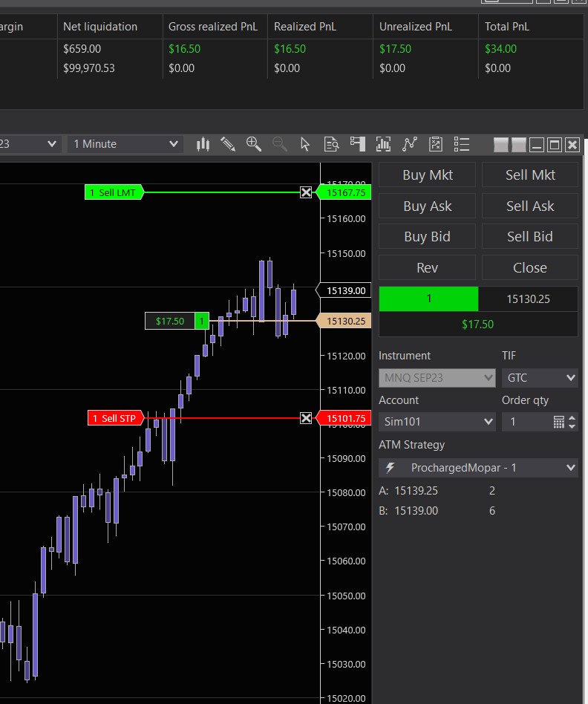This screenshot has width=588, height=704.
Task: Click the greyed Zoom Out magnifier
Action: click(x=280, y=144)
